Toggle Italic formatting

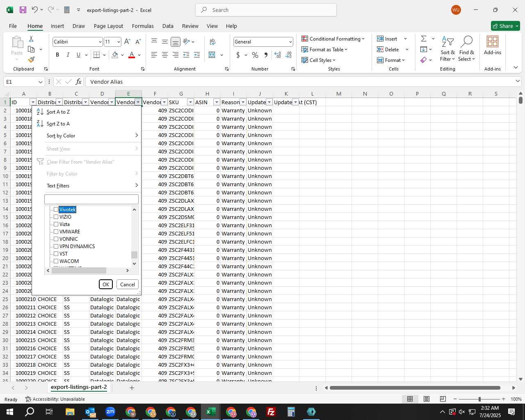click(x=68, y=55)
